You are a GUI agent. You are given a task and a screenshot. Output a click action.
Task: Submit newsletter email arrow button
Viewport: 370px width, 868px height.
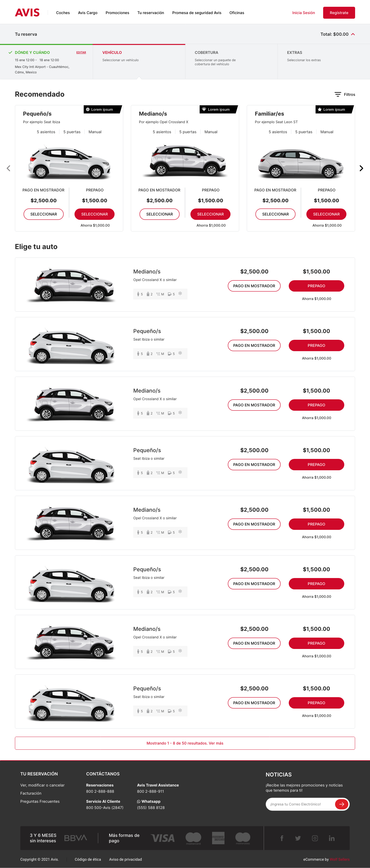point(341,804)
